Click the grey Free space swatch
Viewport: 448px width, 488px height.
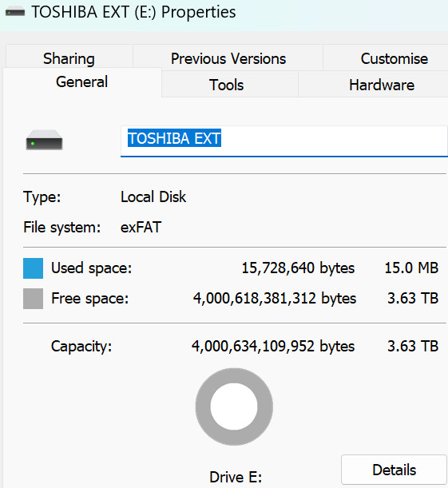[x=33, y=299]
